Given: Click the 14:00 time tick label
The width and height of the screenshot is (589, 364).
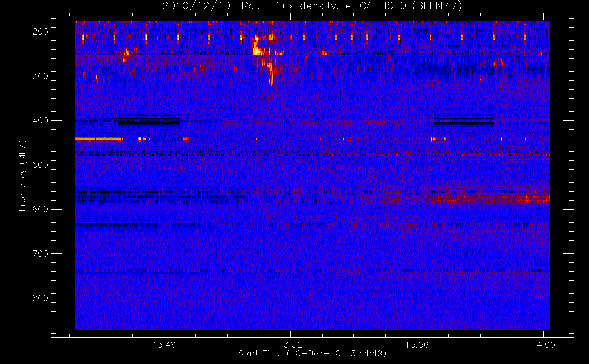Looking at the screenshot, I should point(543,344).
